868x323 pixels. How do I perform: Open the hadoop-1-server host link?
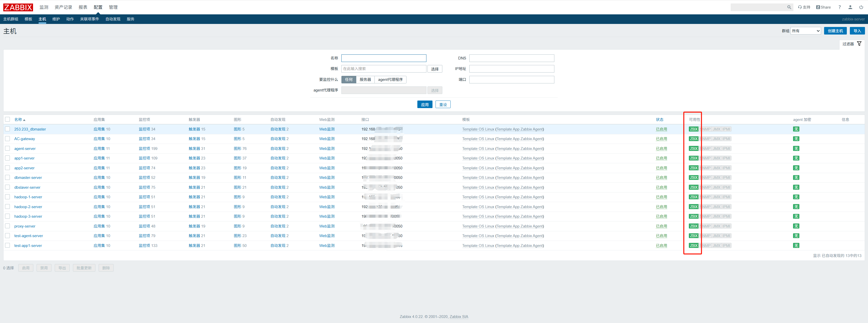28,197
